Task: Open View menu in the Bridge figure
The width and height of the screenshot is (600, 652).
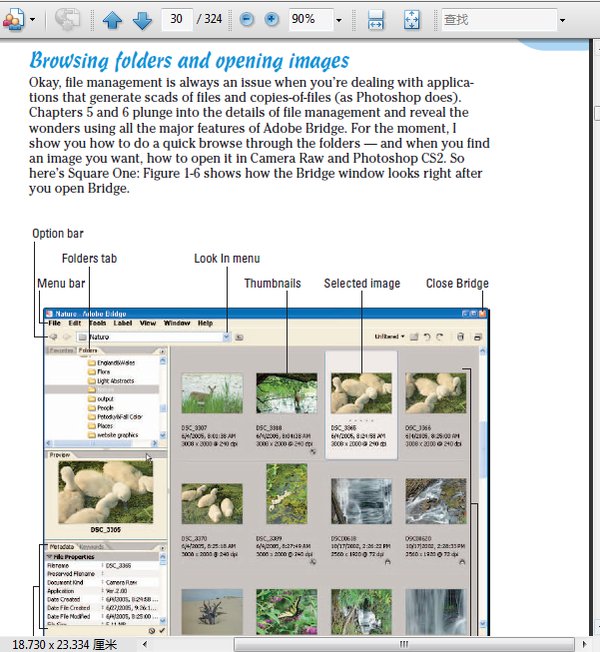Action: pyautogui.click(x=148, y=323)
